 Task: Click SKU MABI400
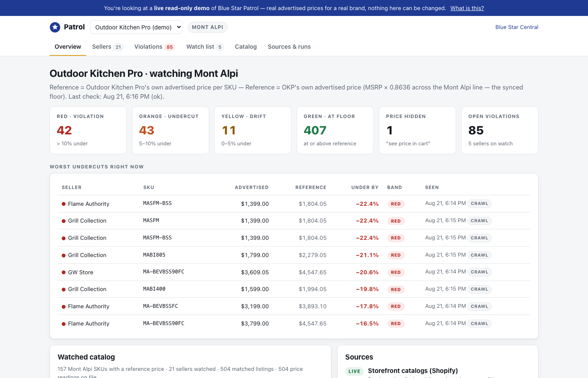point(154,289)
